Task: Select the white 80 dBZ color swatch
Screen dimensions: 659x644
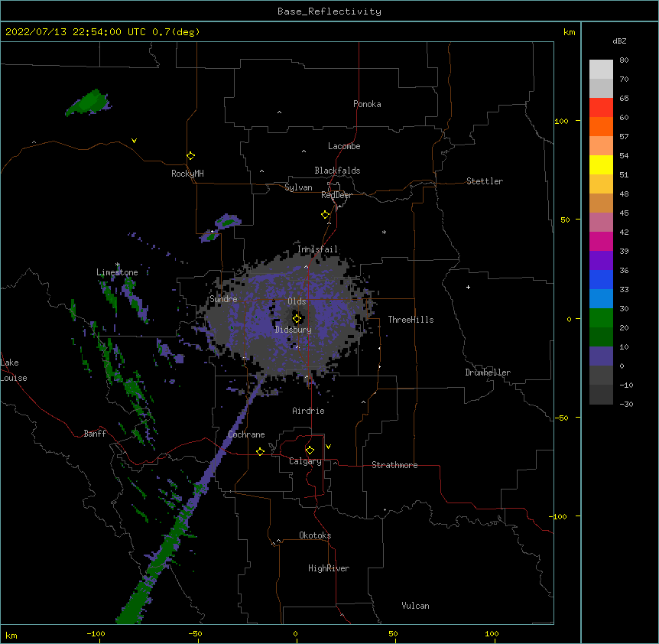Action: (601, 70)
